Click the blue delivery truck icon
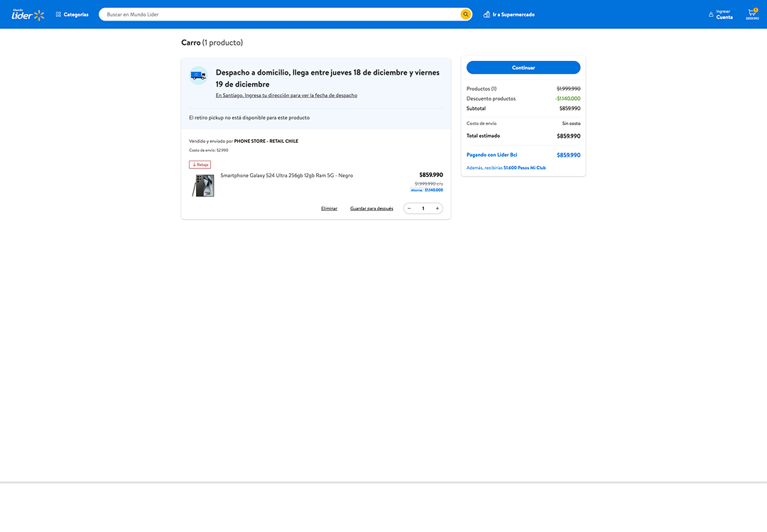Screen dimensions: 767x532 coord(199,75)
